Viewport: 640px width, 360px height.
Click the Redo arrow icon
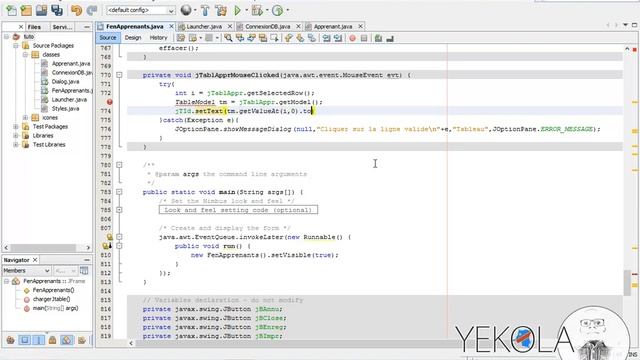[92, 10]
